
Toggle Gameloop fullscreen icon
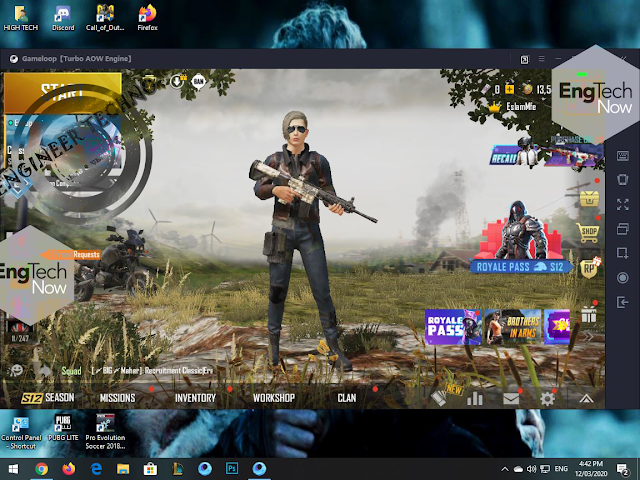pyautogui.click(x=622, y=204)
